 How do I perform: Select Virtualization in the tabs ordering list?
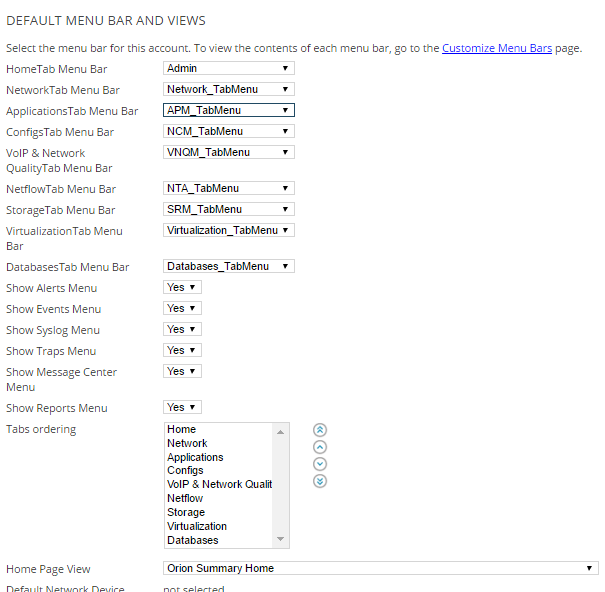tap(219, 526)
